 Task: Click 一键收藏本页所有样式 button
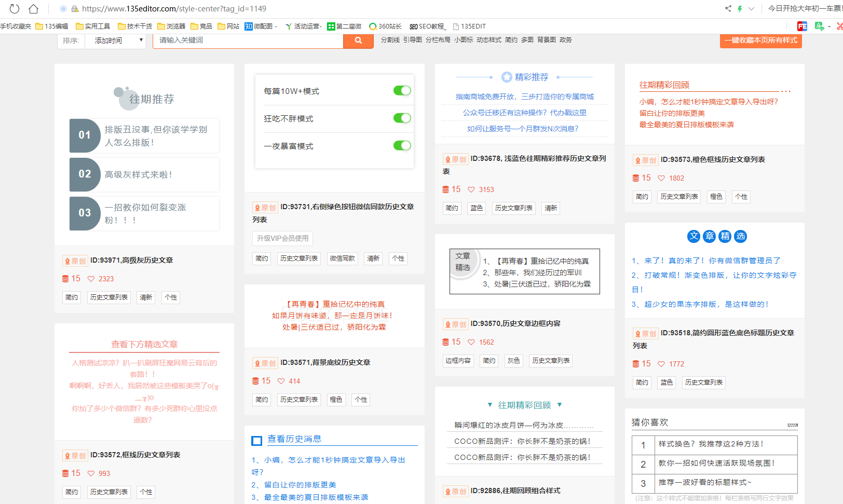[761, 40]
